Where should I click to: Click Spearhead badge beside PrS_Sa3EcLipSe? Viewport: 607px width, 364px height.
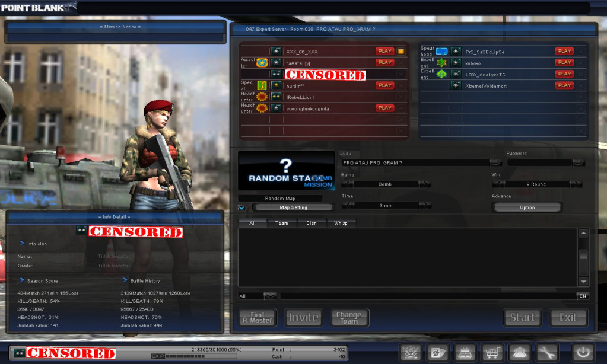pos(441,51)
